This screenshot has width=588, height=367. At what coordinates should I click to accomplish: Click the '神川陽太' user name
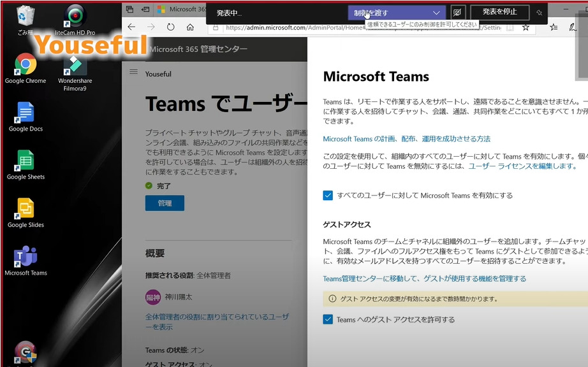pos(179,297)
